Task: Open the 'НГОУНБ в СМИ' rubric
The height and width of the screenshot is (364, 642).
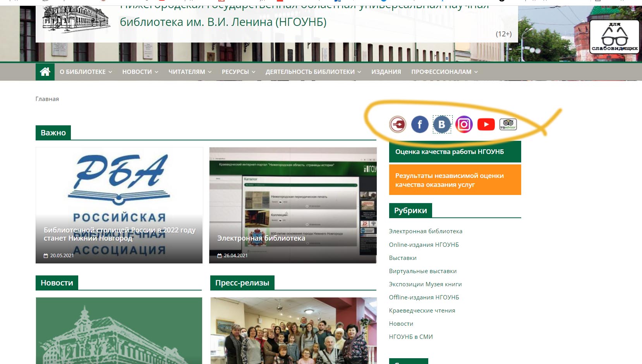Action: [411, 337]
